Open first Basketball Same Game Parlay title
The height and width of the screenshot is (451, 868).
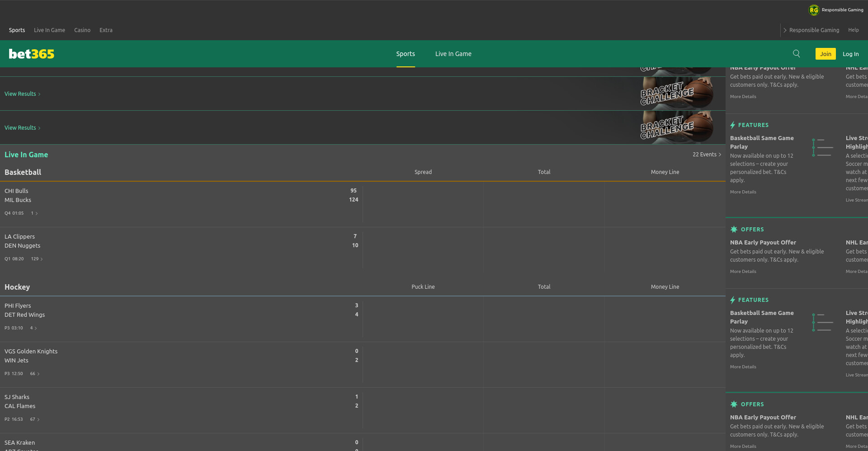tap(762, 142)
